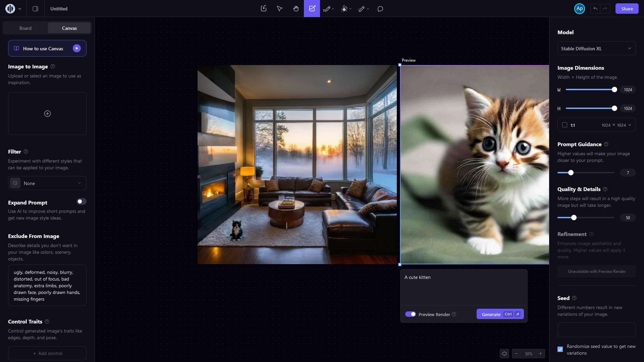The image size is (644, 362).
Task: Open the Stable Diffusion XL model dropdown
Action: pyautogui.click(x=596, y=49)
